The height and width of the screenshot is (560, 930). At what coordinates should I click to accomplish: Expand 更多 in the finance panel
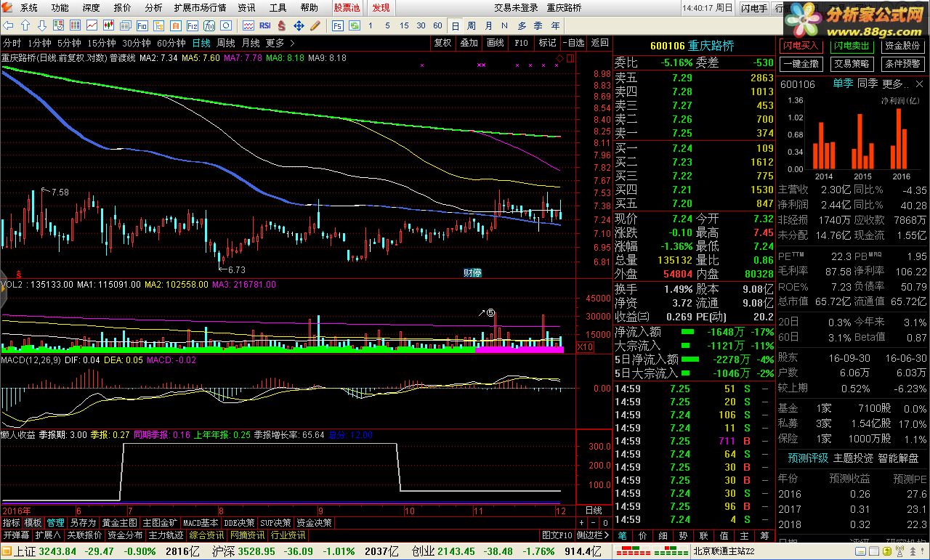click(894, 84)
